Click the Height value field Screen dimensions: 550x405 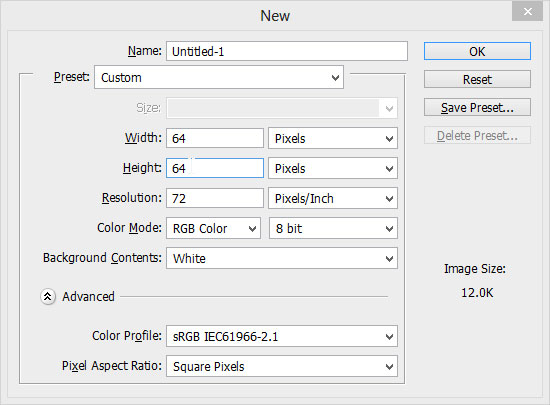(215, 168)
